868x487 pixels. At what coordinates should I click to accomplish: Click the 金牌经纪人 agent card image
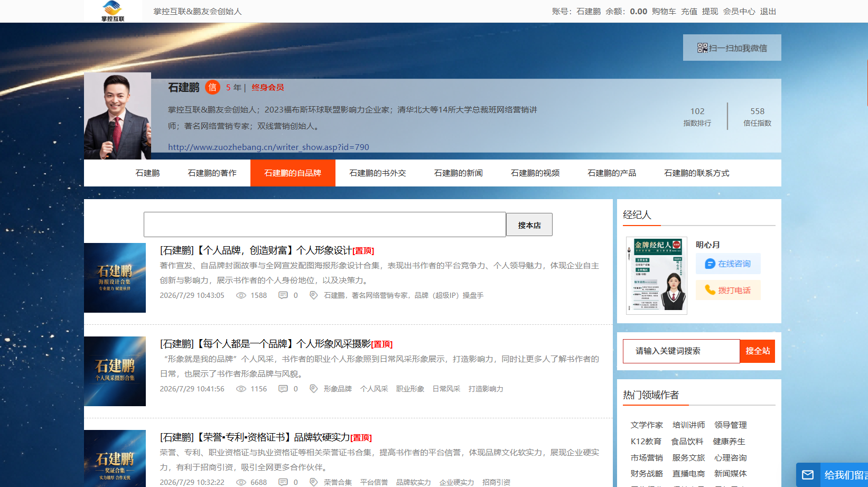point(657,276)
